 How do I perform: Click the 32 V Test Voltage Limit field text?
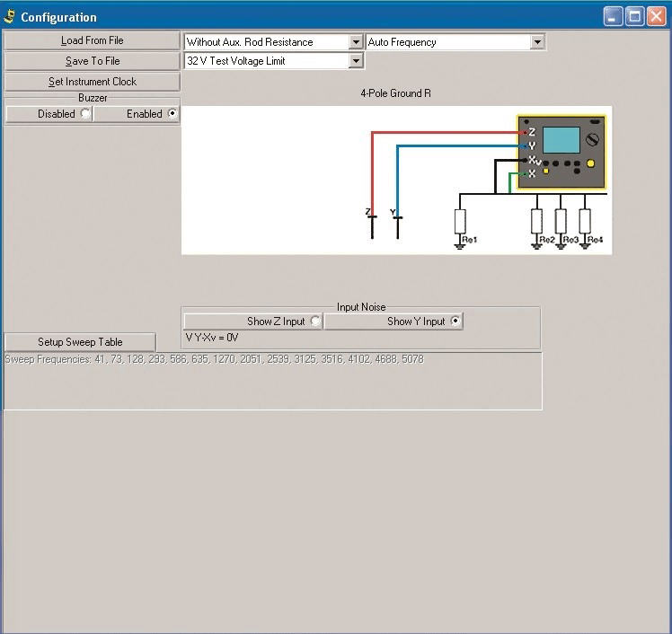(x=236, y=61)
